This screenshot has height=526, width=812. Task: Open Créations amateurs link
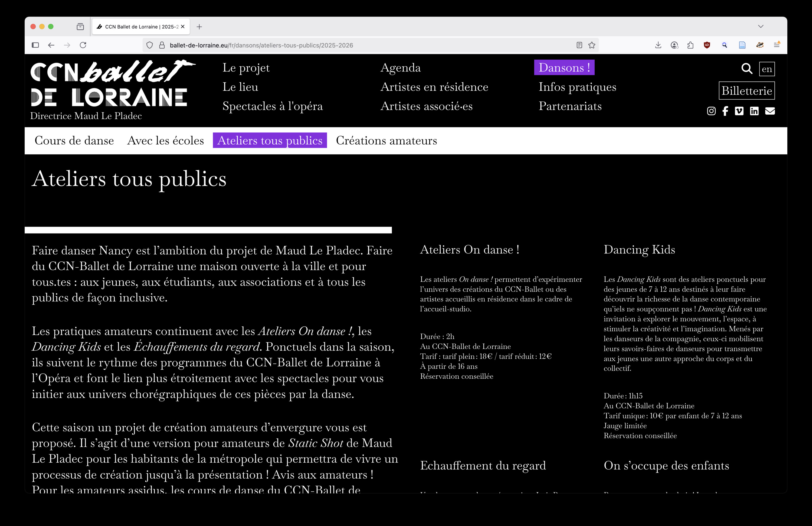[x=386, y=141]
